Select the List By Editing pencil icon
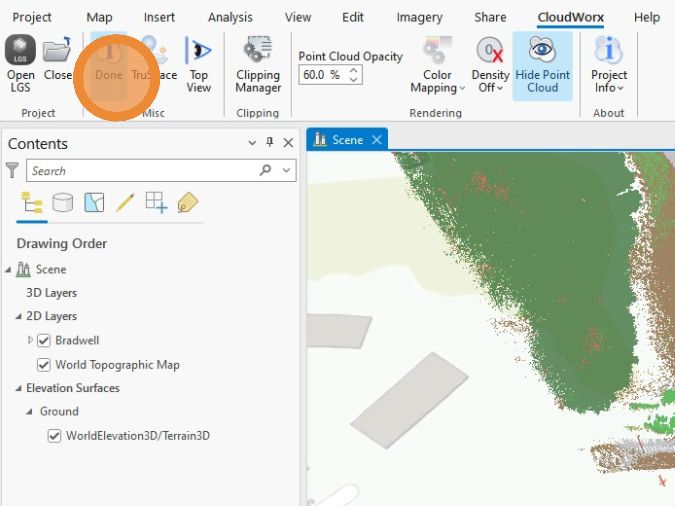675x506 pixels. [125, 202]
